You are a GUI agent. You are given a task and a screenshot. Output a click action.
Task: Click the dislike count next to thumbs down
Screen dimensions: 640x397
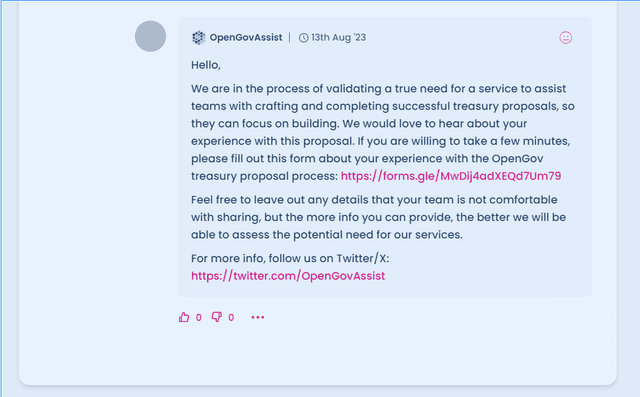(231, 317)
